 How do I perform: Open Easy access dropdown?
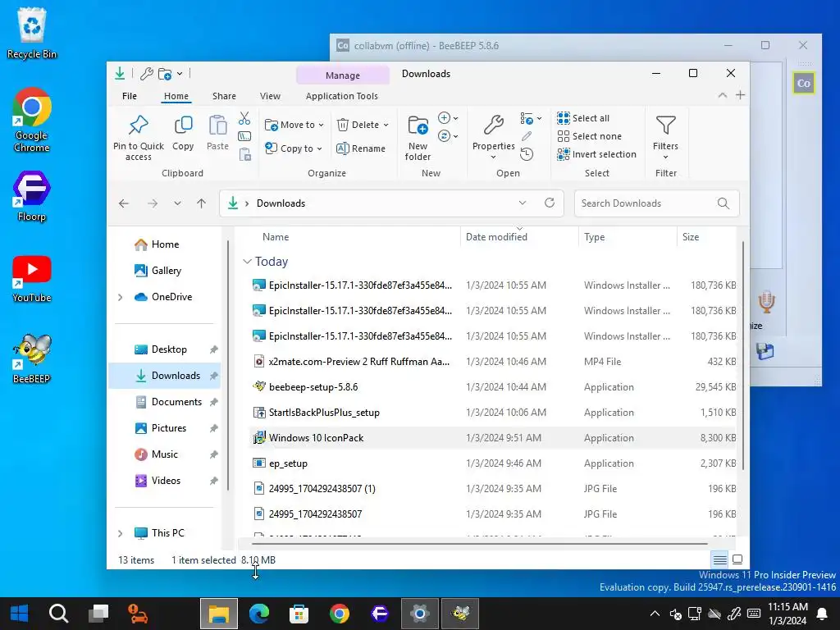pyautogui.click(x=448, y=136)
